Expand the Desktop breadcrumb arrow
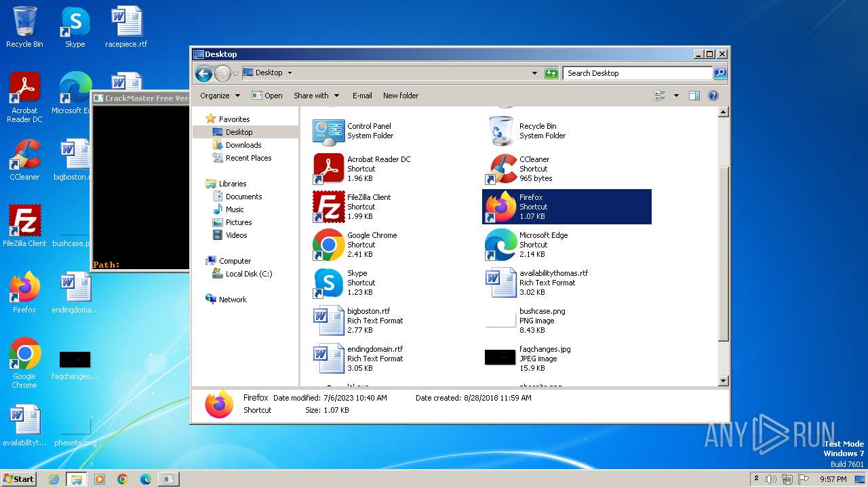Viewport: 868px width, 488px height. [290, 73]
